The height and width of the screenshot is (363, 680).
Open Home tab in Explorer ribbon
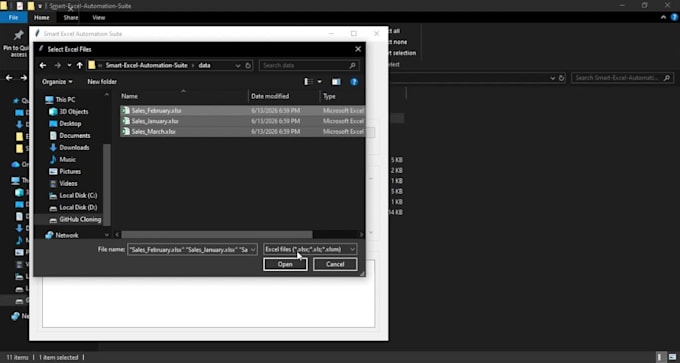click(x=42, y=17)
